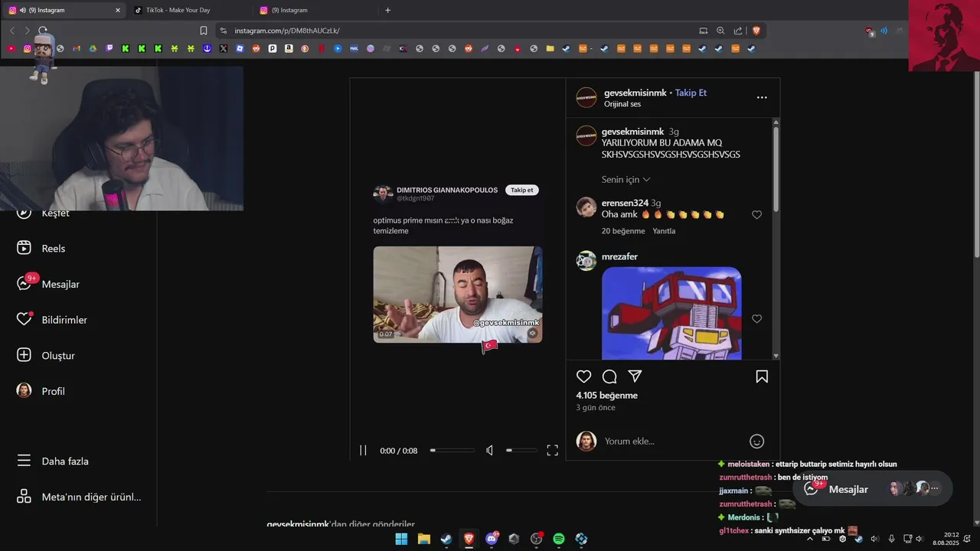Image resolution: width=980 pixels, height=551 pixels.
Task: Open the emoji picker in comment box
Action: [756, 441]
